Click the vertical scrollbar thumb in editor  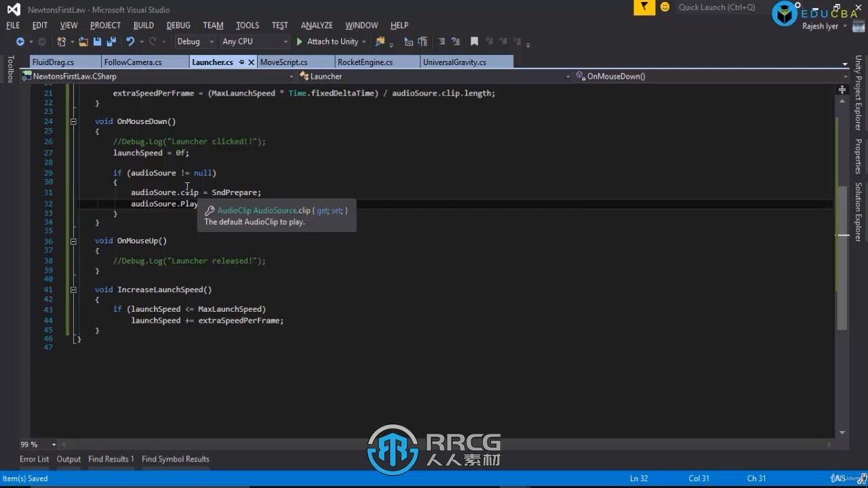(x=843, y=258)
